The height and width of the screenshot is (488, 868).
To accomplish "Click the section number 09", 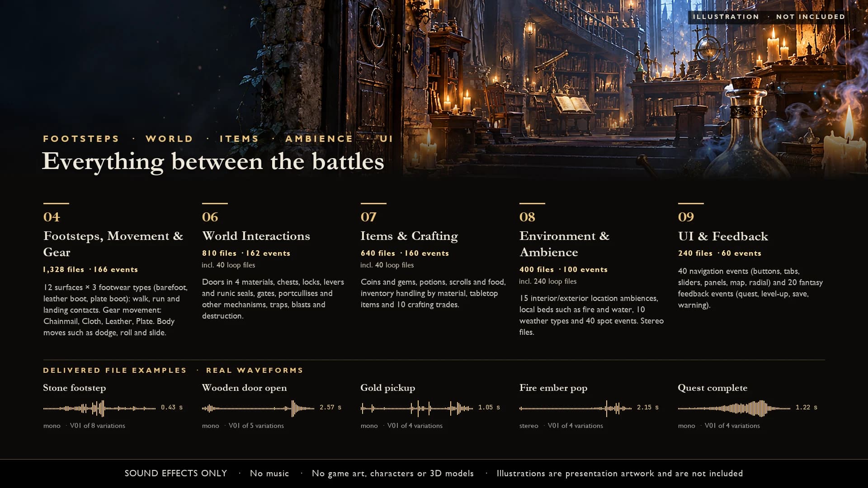I will pyautogui.click(x=686, y=217).
